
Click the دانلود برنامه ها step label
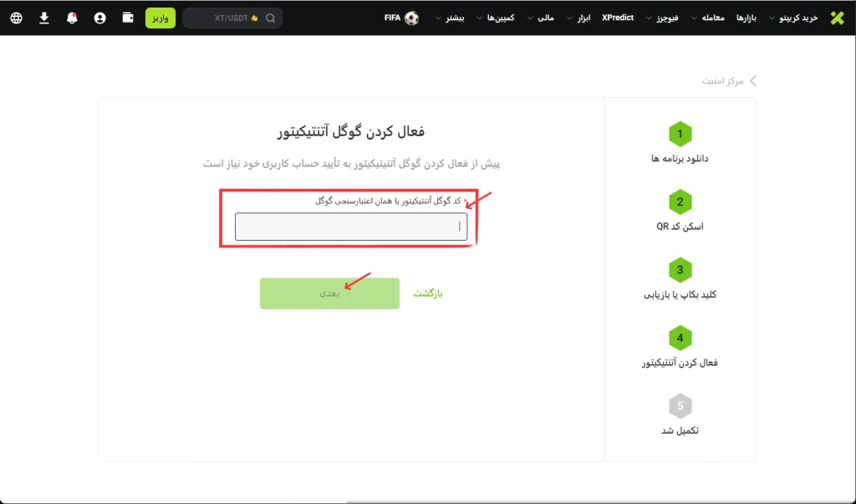point(680,158)
